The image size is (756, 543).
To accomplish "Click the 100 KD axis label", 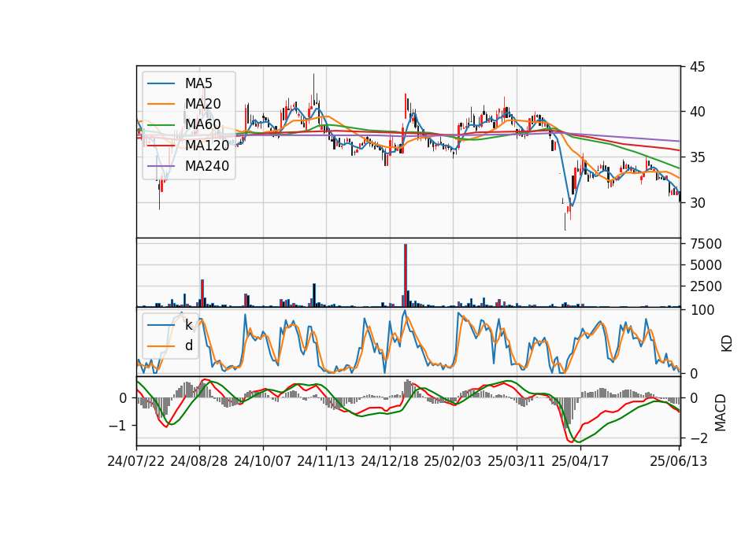I will tap(702, 310).
